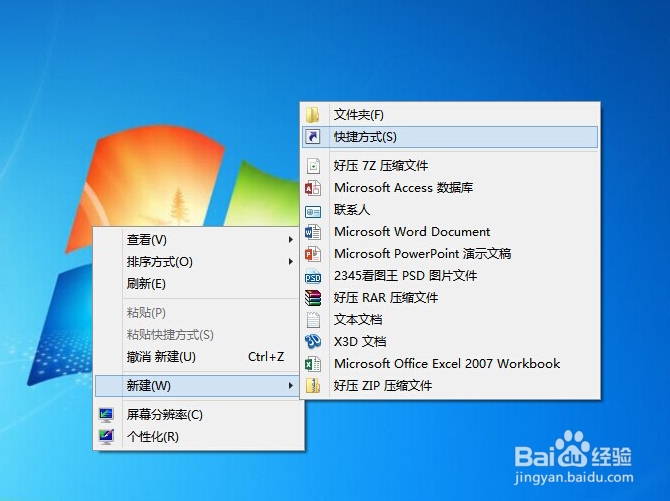Viewport: 670px width, 501px height.
Task: Click the Ctrl+Z shortcut text
Action: tap(266, 357)
